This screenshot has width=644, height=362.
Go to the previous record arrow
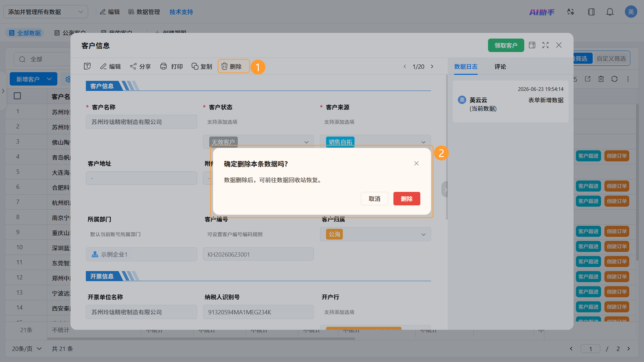pos(405,66)
